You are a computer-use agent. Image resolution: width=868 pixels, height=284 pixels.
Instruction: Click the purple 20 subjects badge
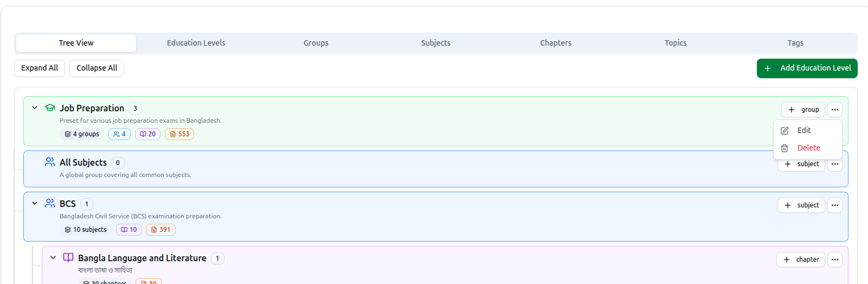click(x=147, y=134)
